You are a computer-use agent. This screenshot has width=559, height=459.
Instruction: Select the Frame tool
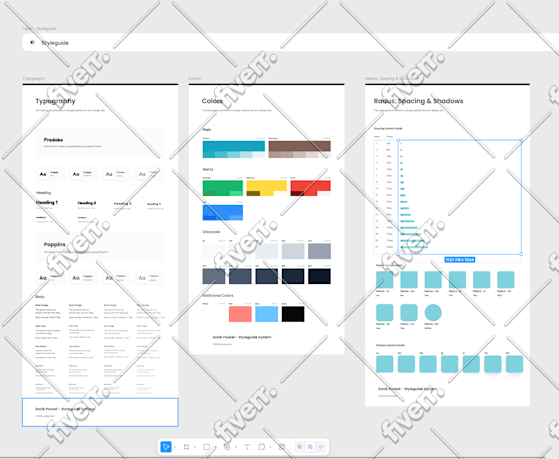click(x=186, y=447)
